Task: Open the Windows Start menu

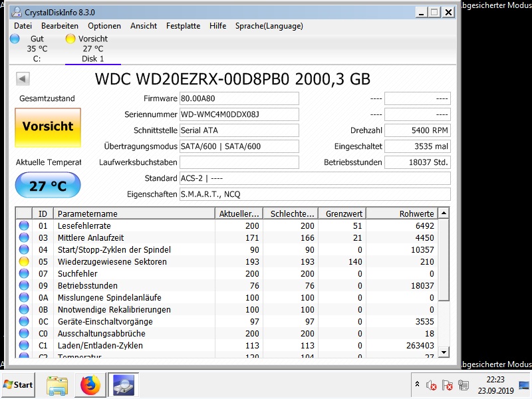Action: coord(18,385)
